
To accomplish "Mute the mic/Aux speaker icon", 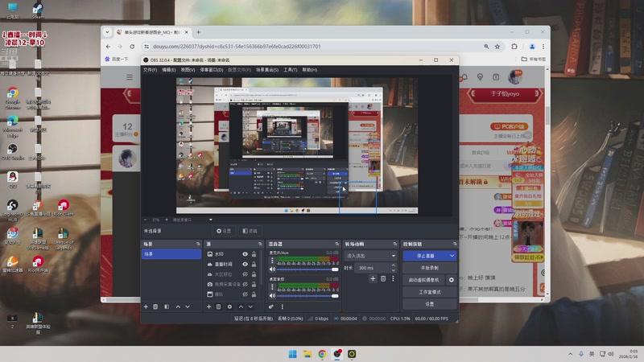I will pos(272,269).
